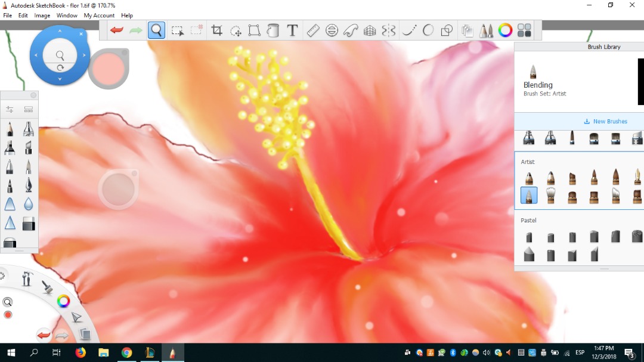Toggle the Symmetry tool on
644x362 pixels.
389,30
